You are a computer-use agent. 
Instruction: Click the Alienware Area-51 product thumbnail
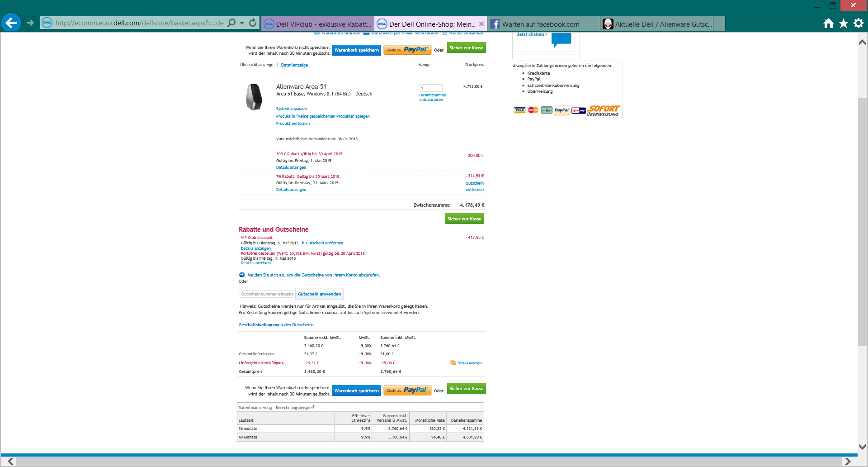pos(254,96)
